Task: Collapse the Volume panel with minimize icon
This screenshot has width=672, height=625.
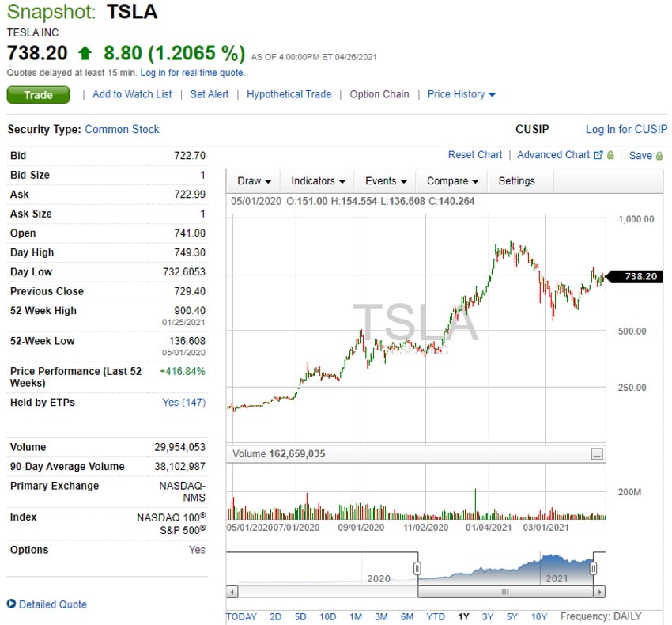Action: (x=597, y=454)
